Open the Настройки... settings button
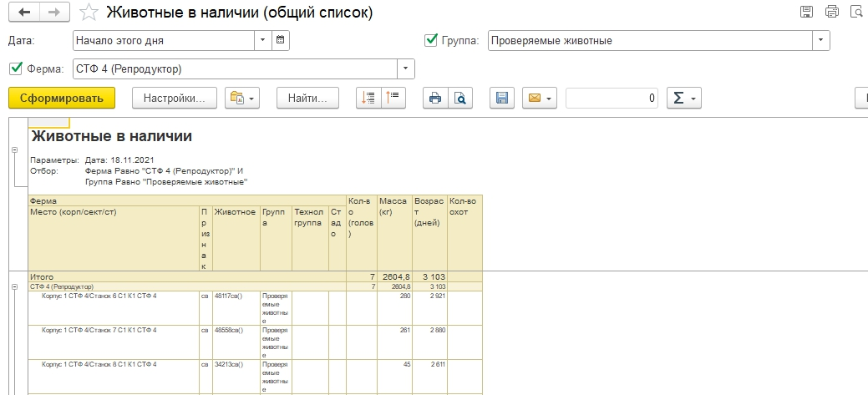Viewport: 868px width, 395px height. pyautogui.click(x=175, y=98)
